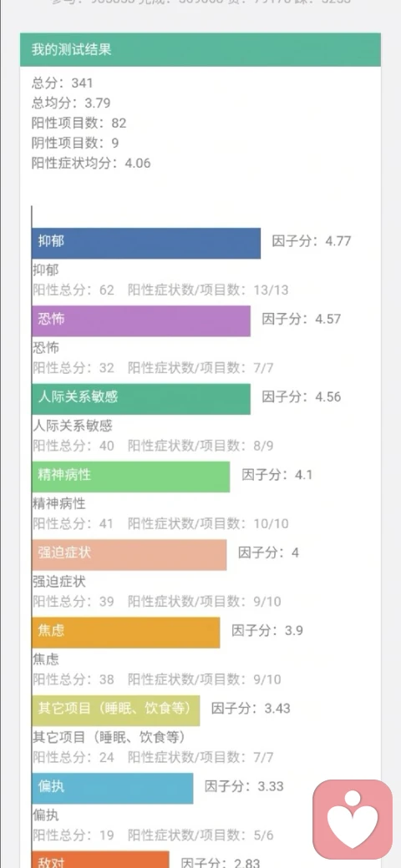Click the 因子分：4.57 label

pos(302,319)
